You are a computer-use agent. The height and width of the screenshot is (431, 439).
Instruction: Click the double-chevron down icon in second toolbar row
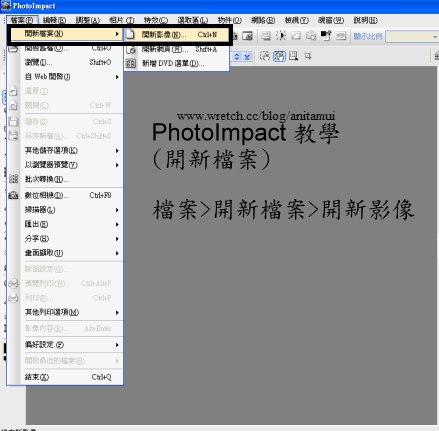[247, 57]
